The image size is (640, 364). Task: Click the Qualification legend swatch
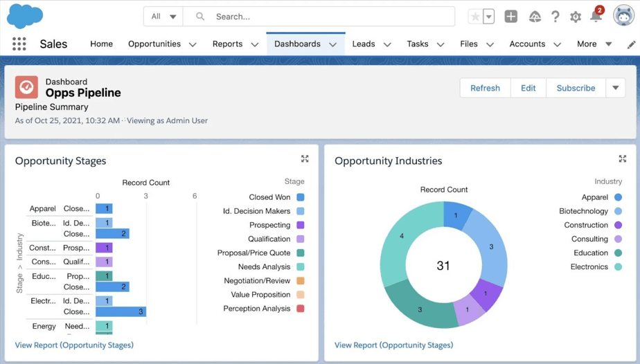pyautogui.click(x=301, y=239)
